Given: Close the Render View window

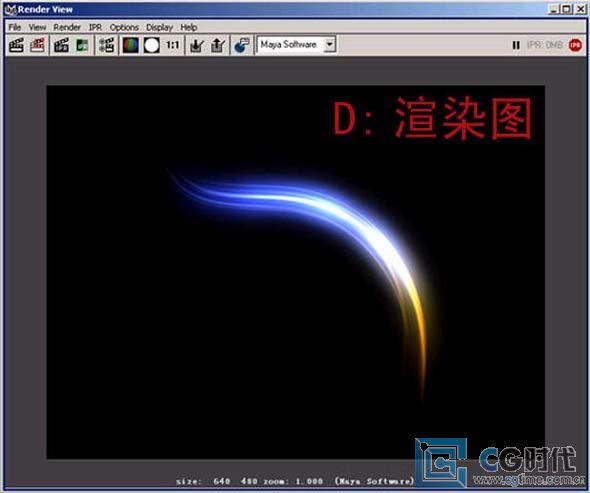Looking at the screenshot, I should tap(581, 9).
